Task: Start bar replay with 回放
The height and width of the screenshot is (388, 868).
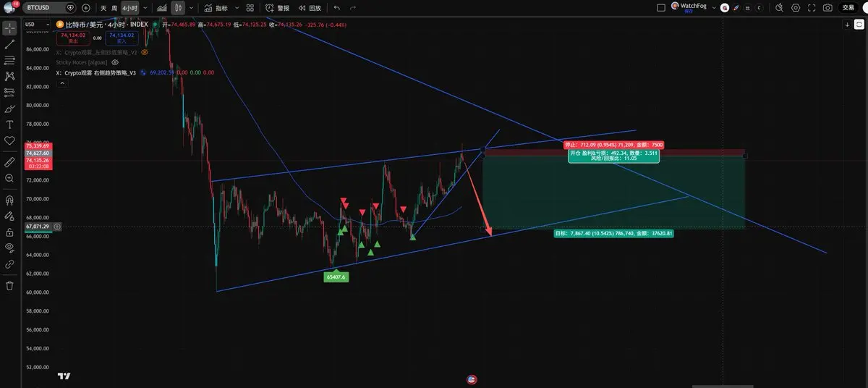Action: click(x=309, y=8)
